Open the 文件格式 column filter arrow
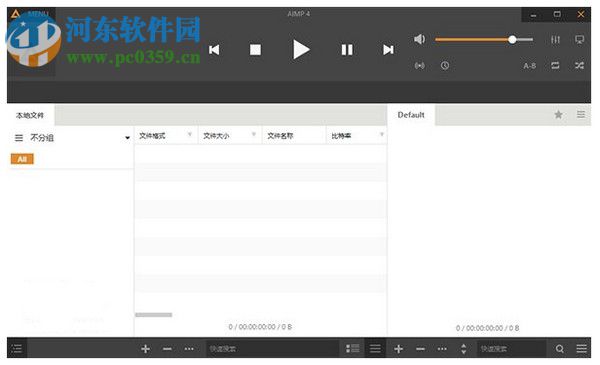Viewport: 600px width, 365px height. (190, 134)
